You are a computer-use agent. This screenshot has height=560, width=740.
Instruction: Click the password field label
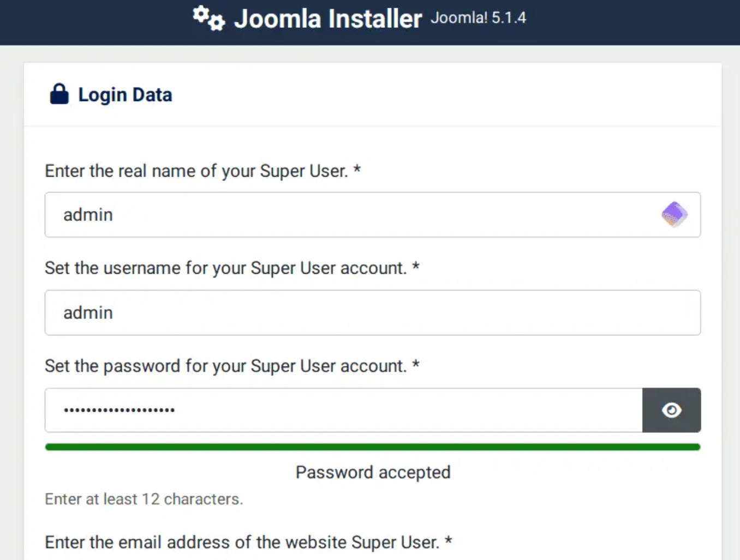225,366
